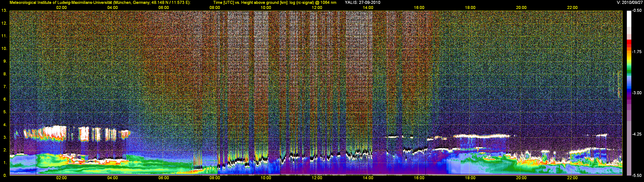Click the 10. km height axis label
This screenshot has height=182, width=644.
tap(4, 48)
